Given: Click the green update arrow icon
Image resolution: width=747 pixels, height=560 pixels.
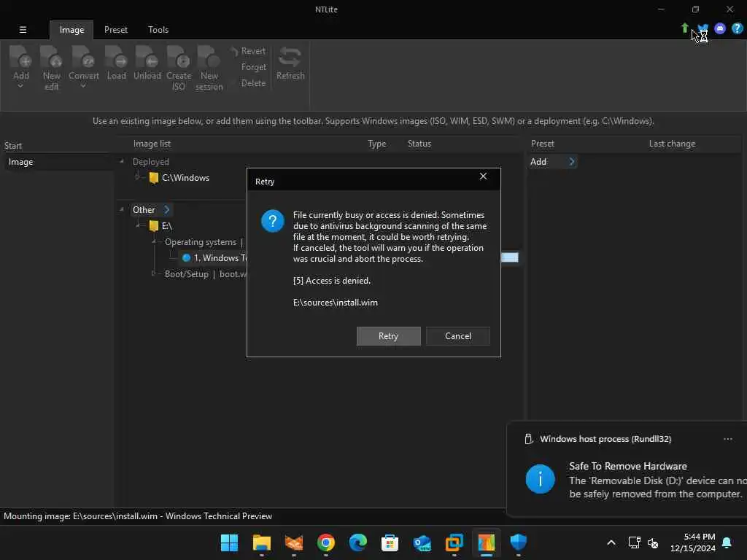Looking at the screenshot, I should (684, 28).
